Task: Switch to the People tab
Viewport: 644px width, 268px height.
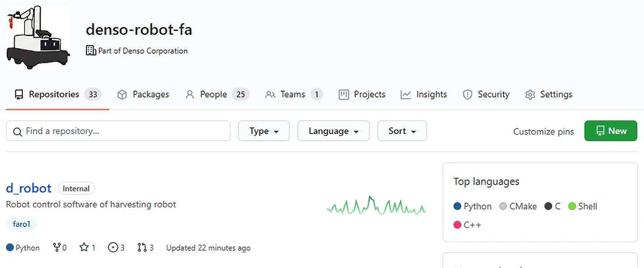Action: click(x=217, y=94)
